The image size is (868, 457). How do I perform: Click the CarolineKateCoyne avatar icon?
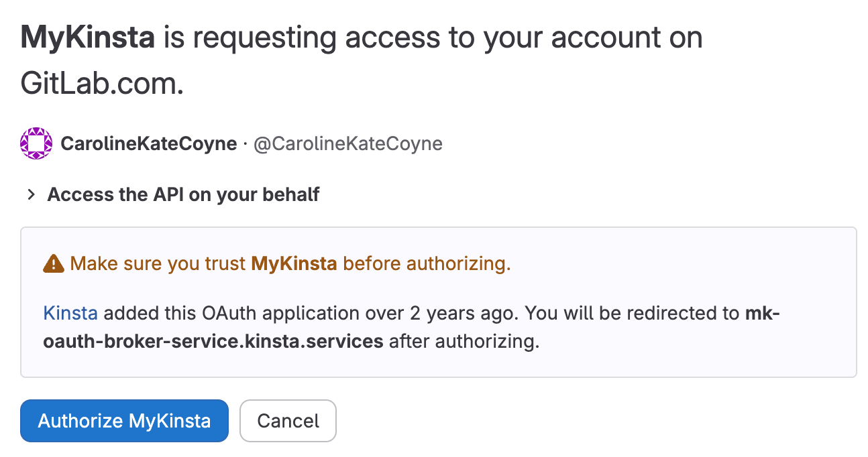(x=36, y=143)
